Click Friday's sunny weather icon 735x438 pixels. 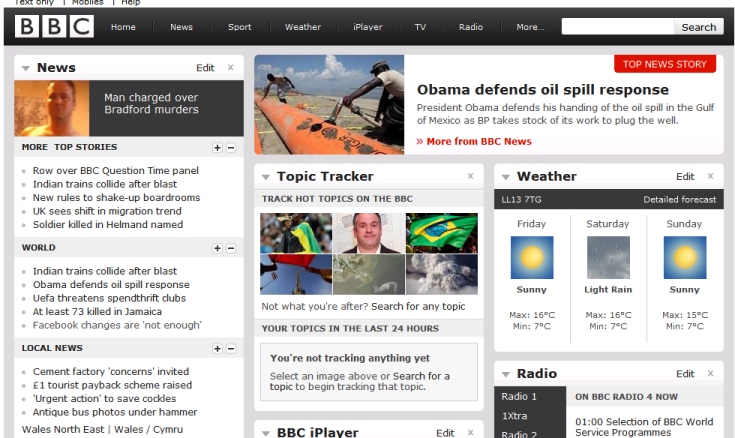(x=532, y=257)
